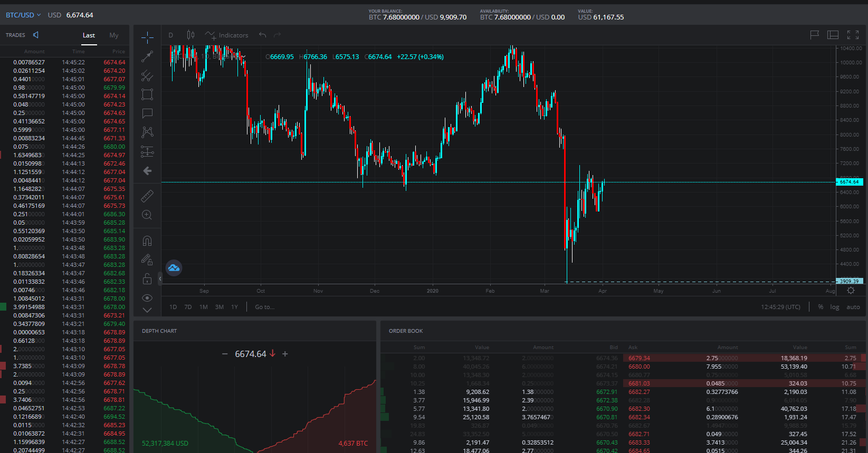Click the trade amount 3.99154988

tap(29, 307)
